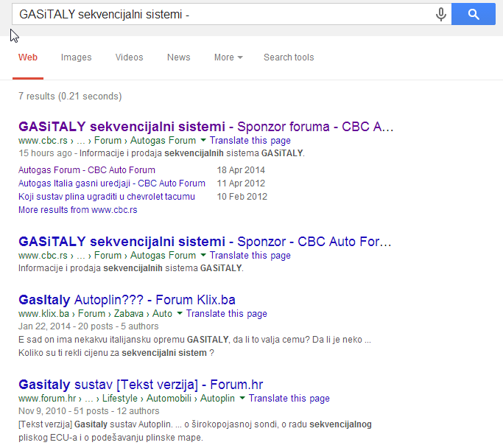Open dropdown arrow next to first cbc.rs URL

pyautogui.click(x=203, y=140)
